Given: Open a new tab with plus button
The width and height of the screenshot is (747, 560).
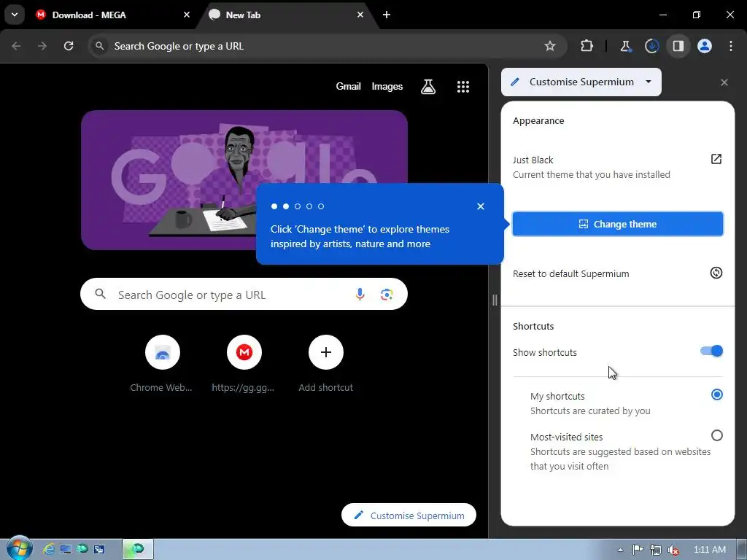Looking at the screenshot, I should coord(387,15).
